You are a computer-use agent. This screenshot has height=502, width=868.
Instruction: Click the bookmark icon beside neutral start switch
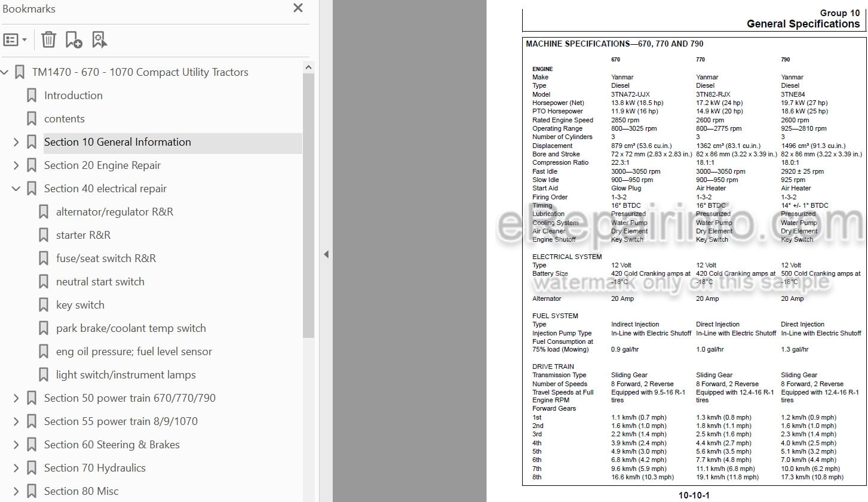click(x=44, y=282)
